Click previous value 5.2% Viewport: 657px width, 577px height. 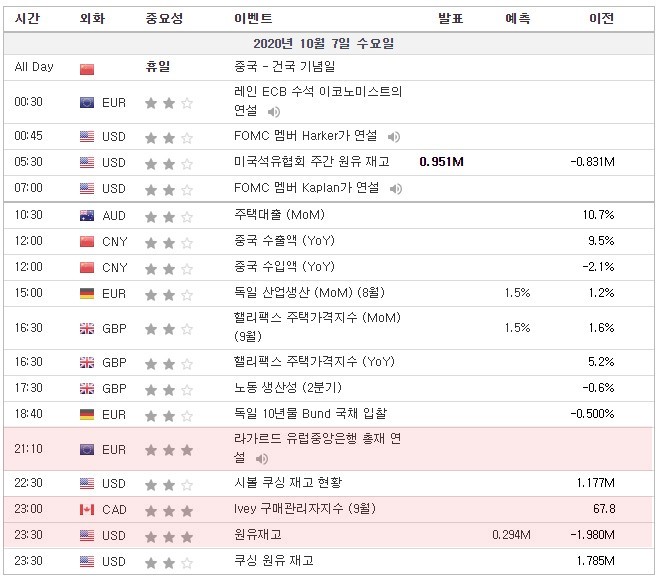pyautogui.click(x=601, y=362)
